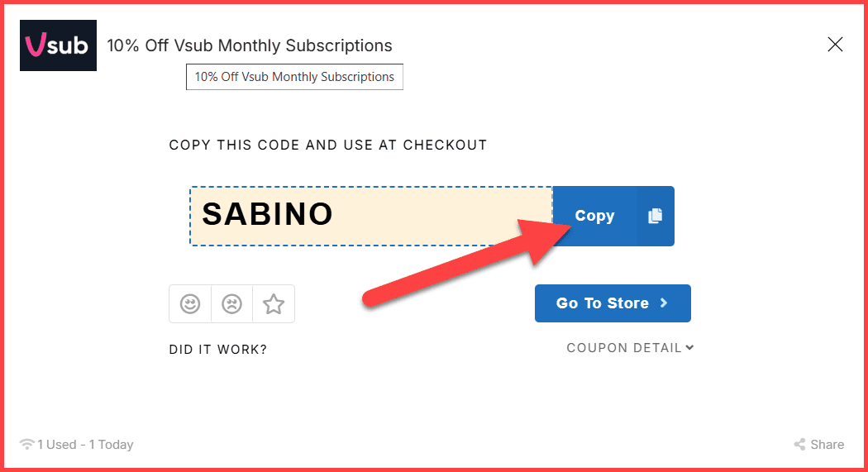This screenshot has height=472, width=868.
Task: Click the happy face rating icon
Action: pyautogui.click(x=190, y=304)
